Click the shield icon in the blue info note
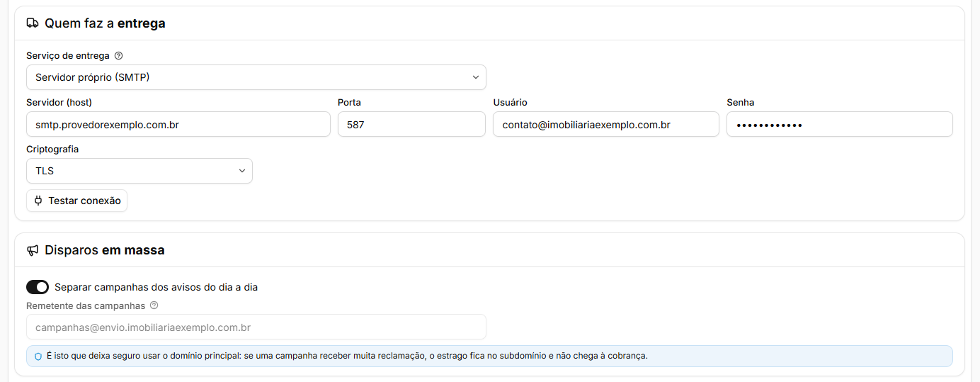Screen dimensions: 980x382 coord(38,356)
